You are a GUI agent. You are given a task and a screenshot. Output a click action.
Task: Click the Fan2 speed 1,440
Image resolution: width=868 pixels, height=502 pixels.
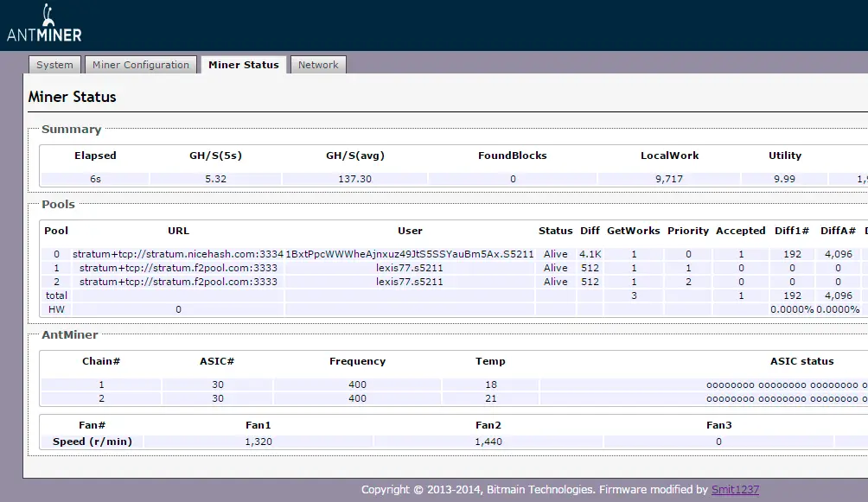(x=488, y=442)
